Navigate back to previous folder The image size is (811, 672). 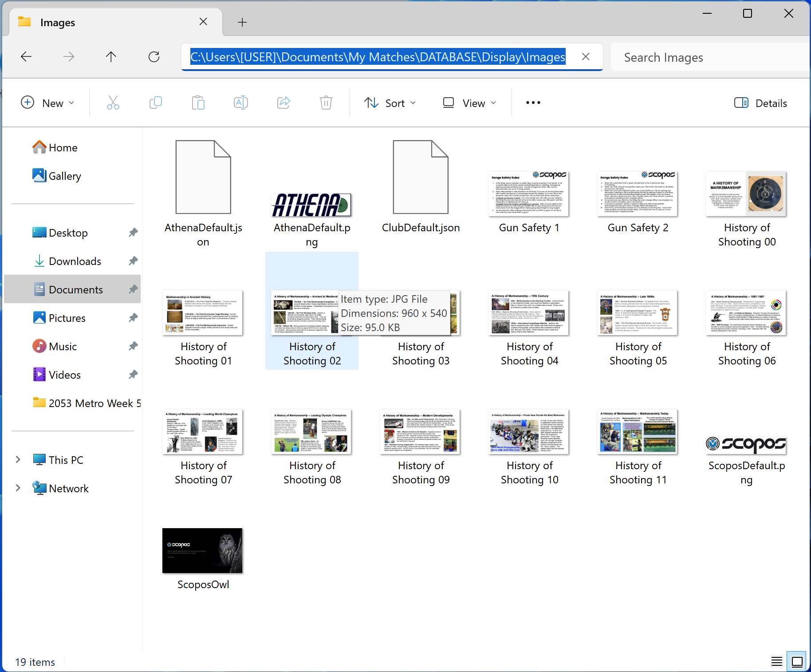tap(26, 57)
